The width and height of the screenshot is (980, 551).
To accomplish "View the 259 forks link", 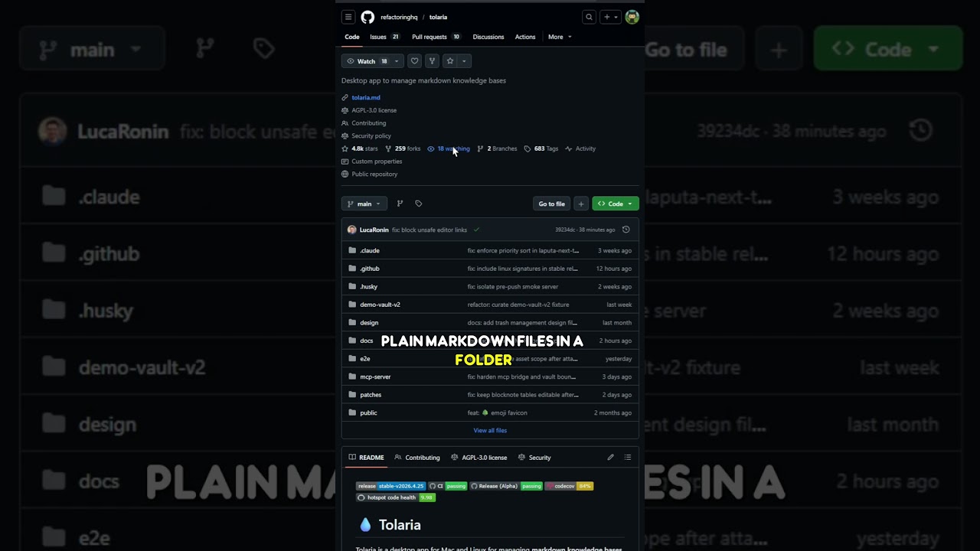I will pyautogui.click(x=403, y=148).
